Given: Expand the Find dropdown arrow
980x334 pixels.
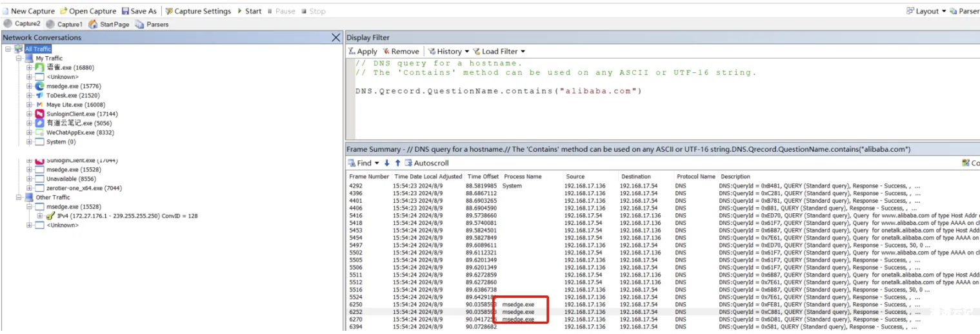Looking at the screenshot, I should click(377, 163).
